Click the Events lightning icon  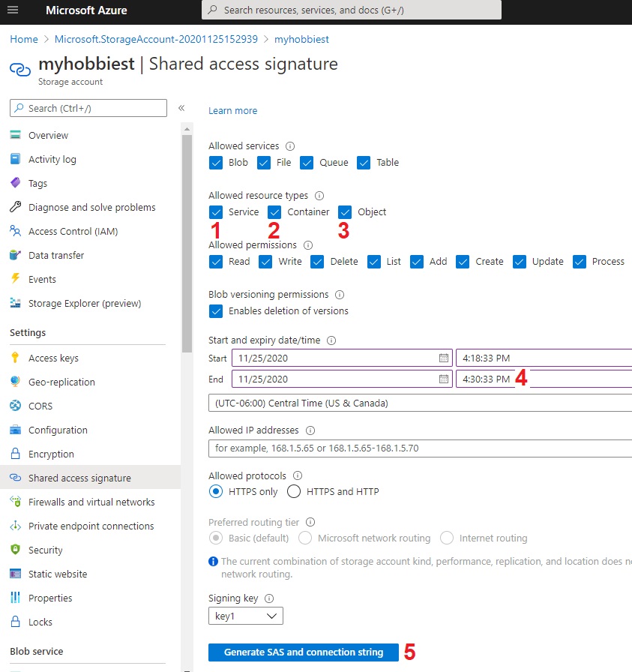coord(16,279)
